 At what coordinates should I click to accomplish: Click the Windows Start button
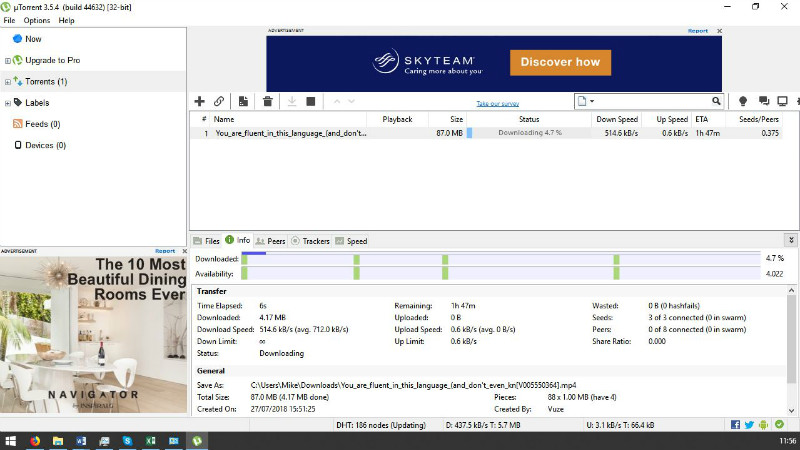(x=11, y=441)
